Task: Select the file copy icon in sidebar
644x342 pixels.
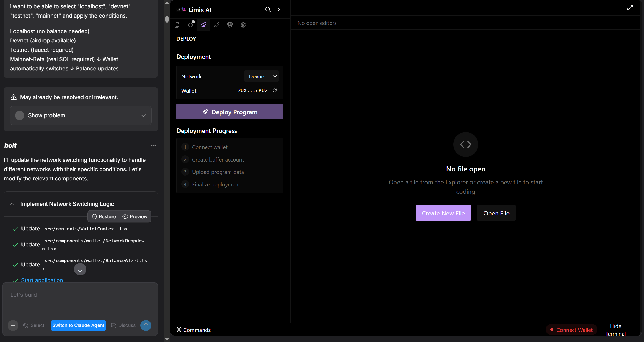Action: coord(177,25)
